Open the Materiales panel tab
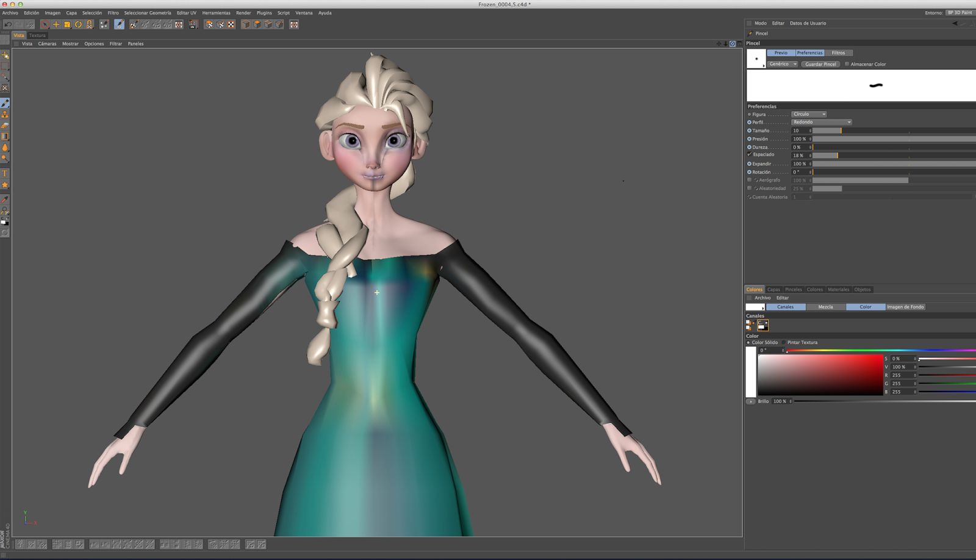 point(838,290)
